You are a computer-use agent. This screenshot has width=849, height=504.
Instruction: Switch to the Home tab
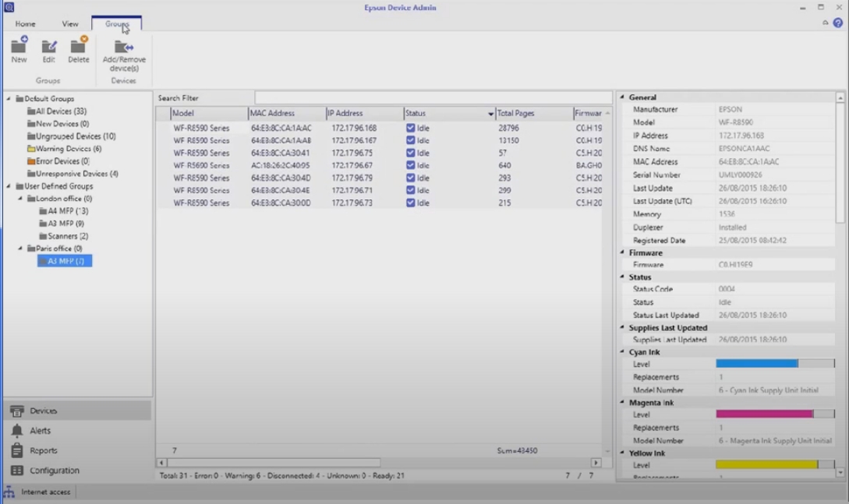tap(25, 24)
